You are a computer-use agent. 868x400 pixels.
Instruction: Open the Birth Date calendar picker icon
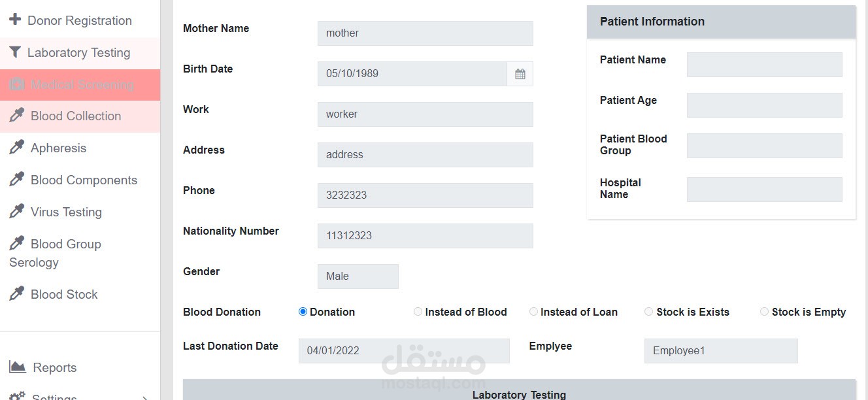[520, 74]
